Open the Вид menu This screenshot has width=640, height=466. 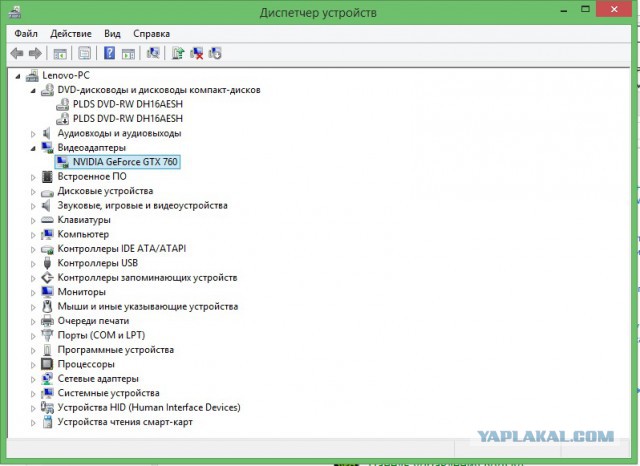tap(112, 34)
